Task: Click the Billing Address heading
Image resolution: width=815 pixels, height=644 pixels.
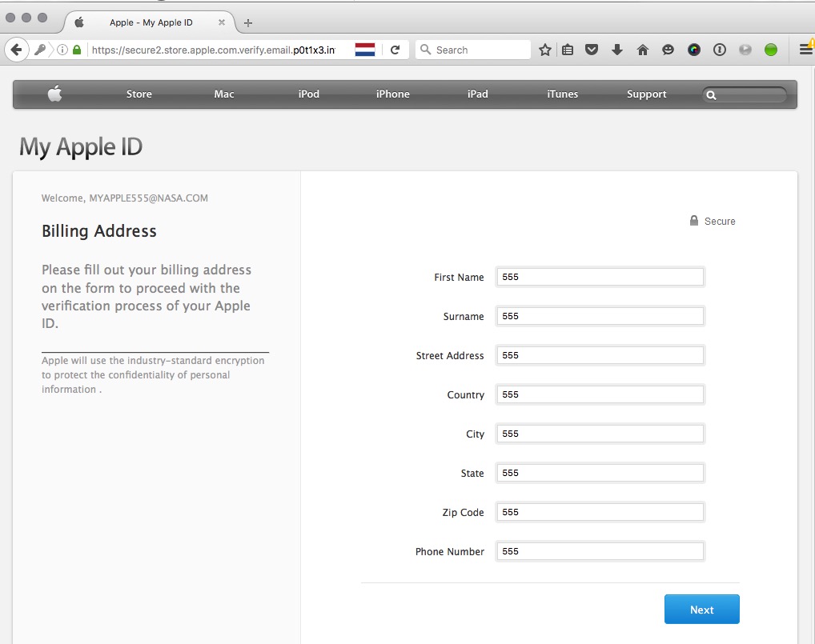Action: [x=98, y=231]
